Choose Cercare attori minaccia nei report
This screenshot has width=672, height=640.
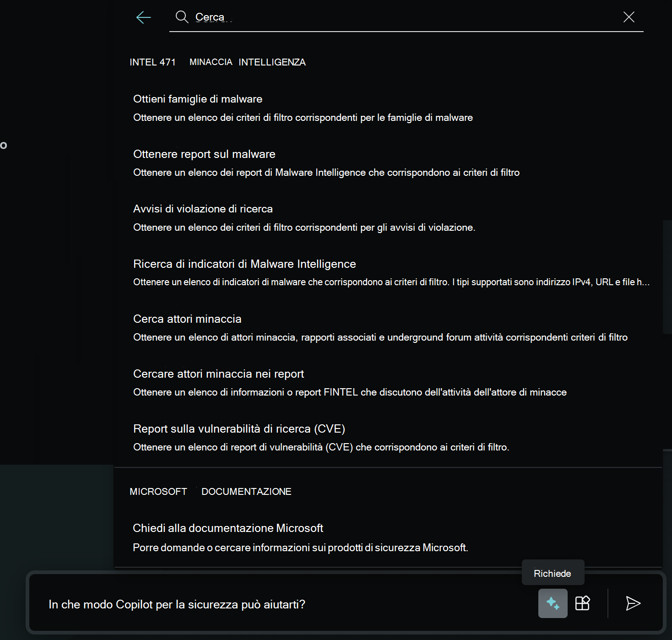(x=218, y=374)
